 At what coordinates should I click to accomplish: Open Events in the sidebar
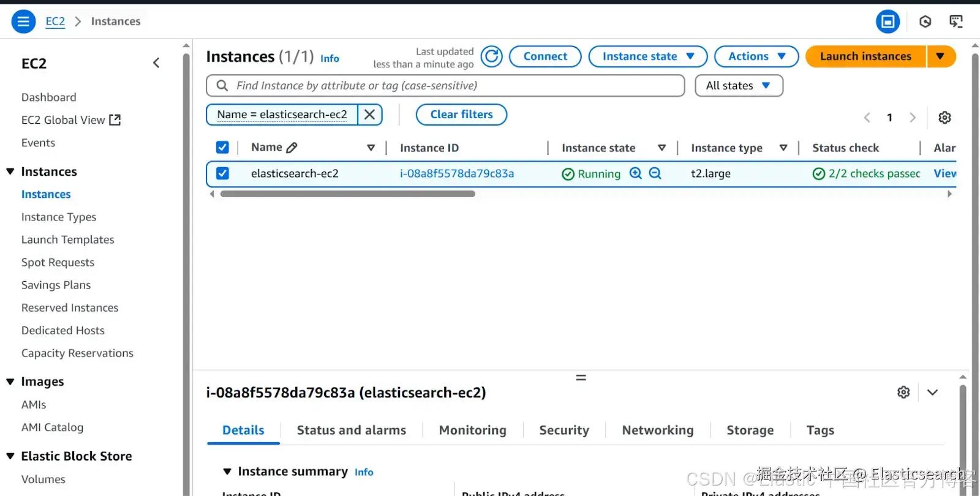point(38,143)
